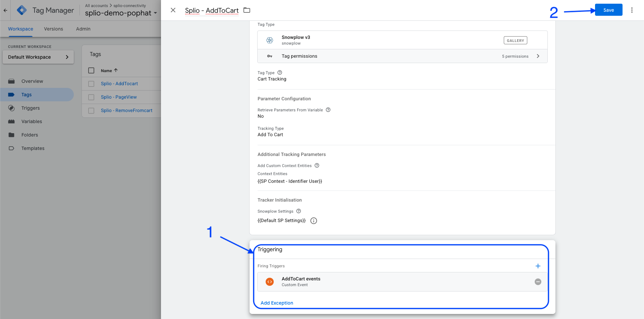This screenshot has height=319, width=644.
Task: Add a firing trigger with plus icon
Action: click(x=538, y=266)
